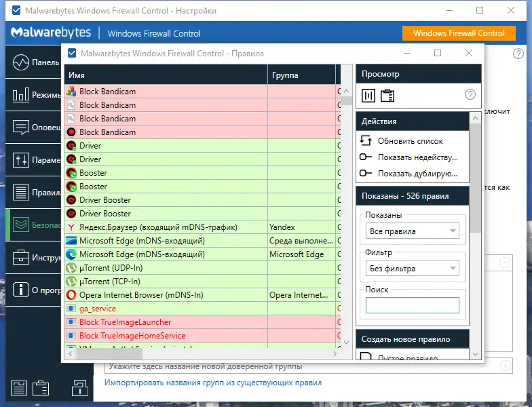Click the toolbox icon next to Инструменты

click(x=20, y=258)
